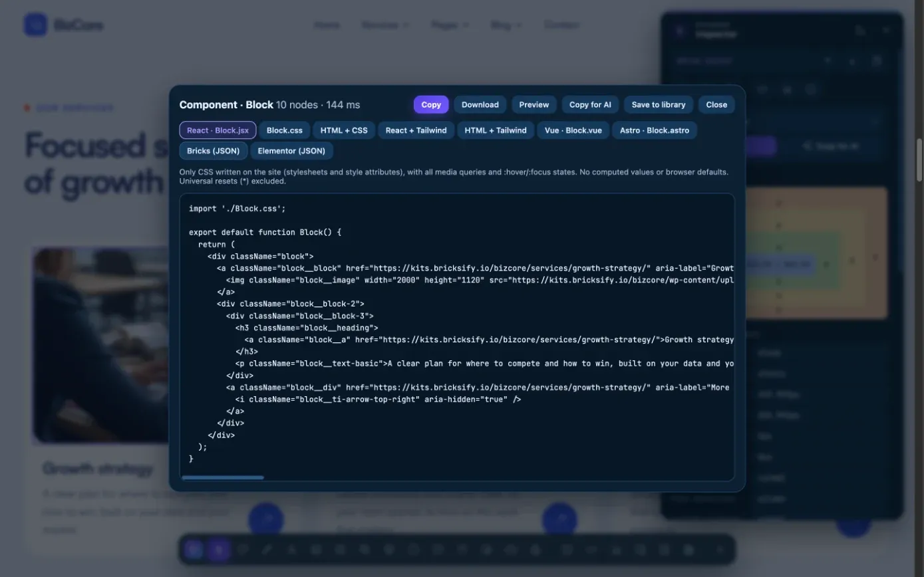Click the "10 nodes · 144 ms" stats text
The image size is (924, 577).
coord(318,105)
